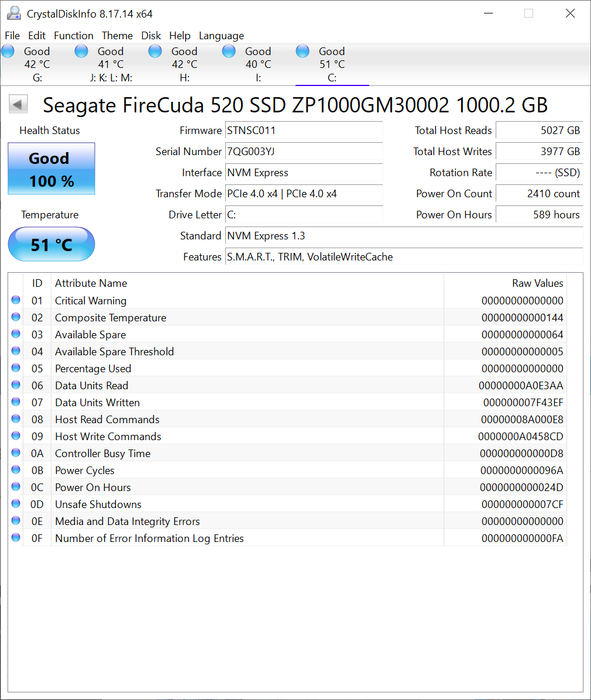Click raw value 000000007F43EF
This screenshot has width=591, height=700.
point(523,402)
